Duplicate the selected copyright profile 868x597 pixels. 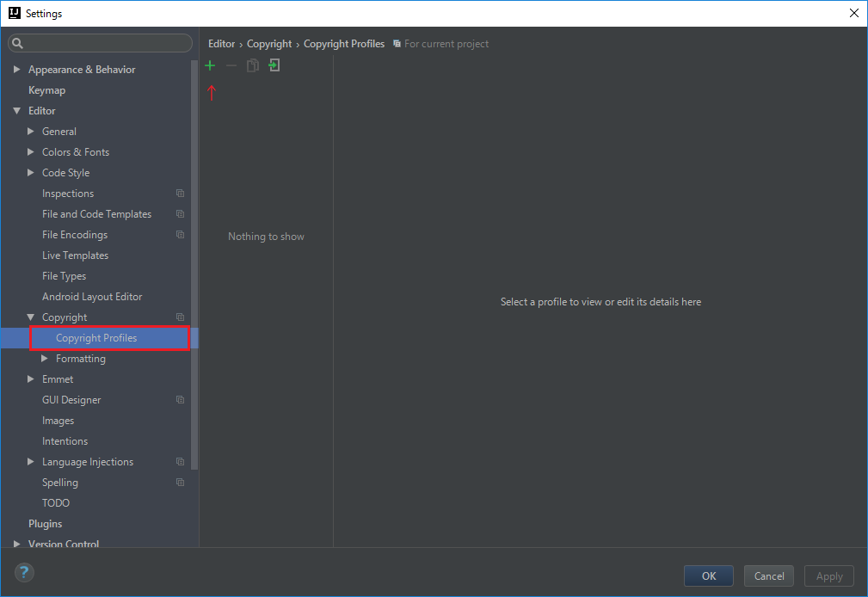pos(252,65)
